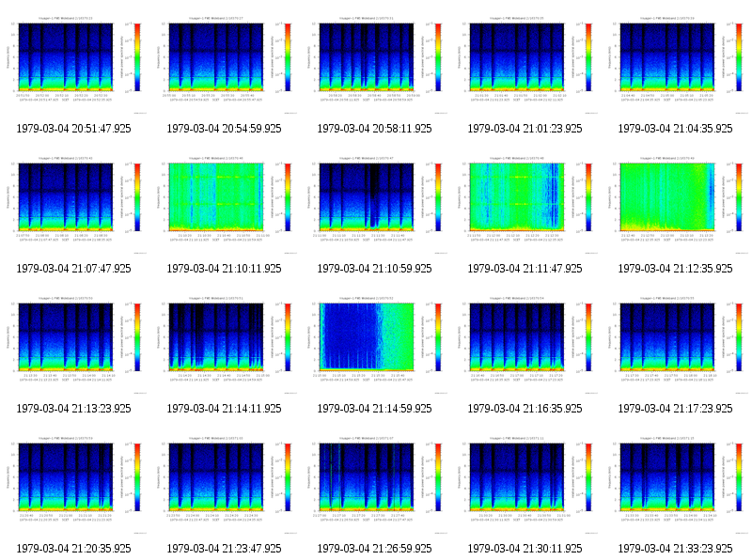Open spectrogram thumbnail dated 1979-03-04 20:54:59.925
Screen dimensions: 752x560
[224, 64]
